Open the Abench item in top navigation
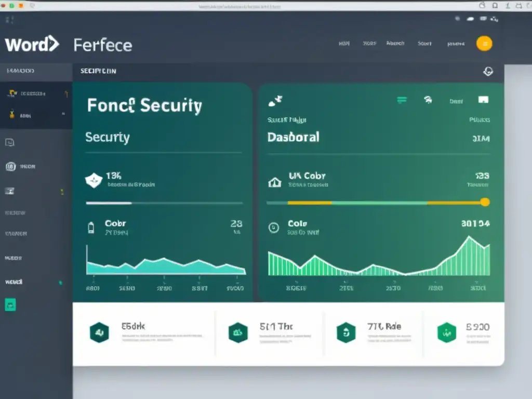Image resolution: width=532 pixels, height=399 pixels. click(x=395, y=44)
